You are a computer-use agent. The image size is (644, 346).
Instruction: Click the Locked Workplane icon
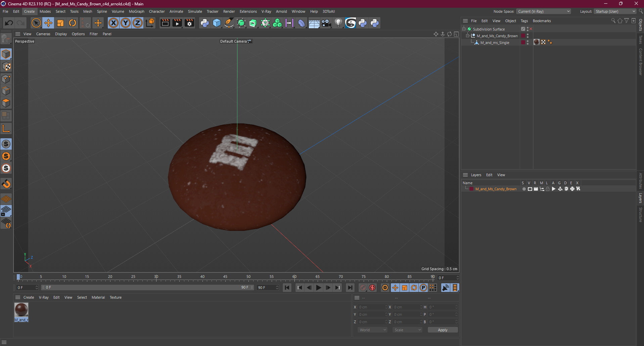6,211
